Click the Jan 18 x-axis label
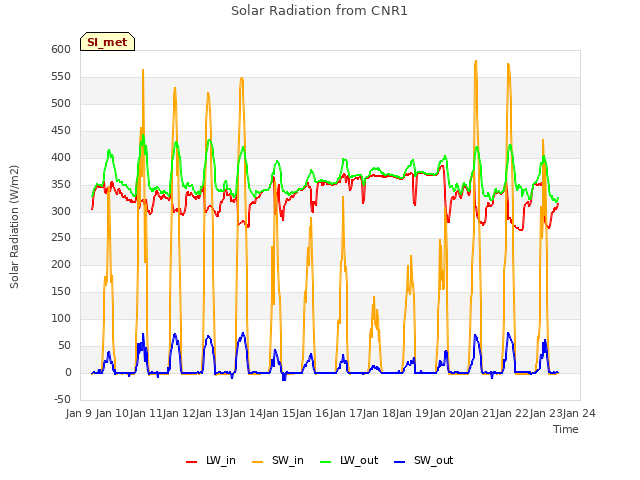 [379, 413]
